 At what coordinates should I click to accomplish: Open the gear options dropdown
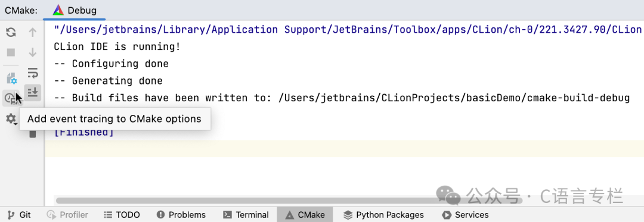[11, 119]
